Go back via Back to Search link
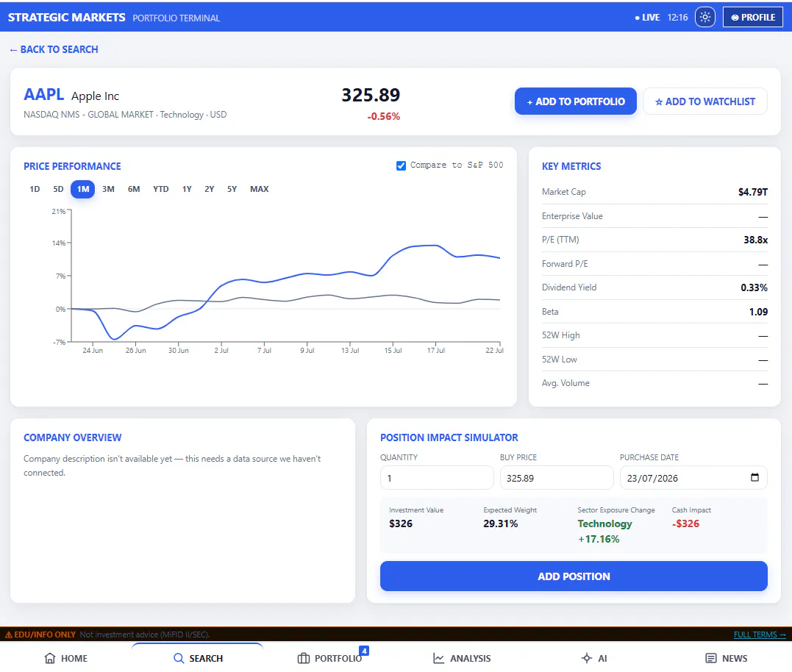Image resolution: width=792 pixels, height=672 pixels. tap(54, 49)
